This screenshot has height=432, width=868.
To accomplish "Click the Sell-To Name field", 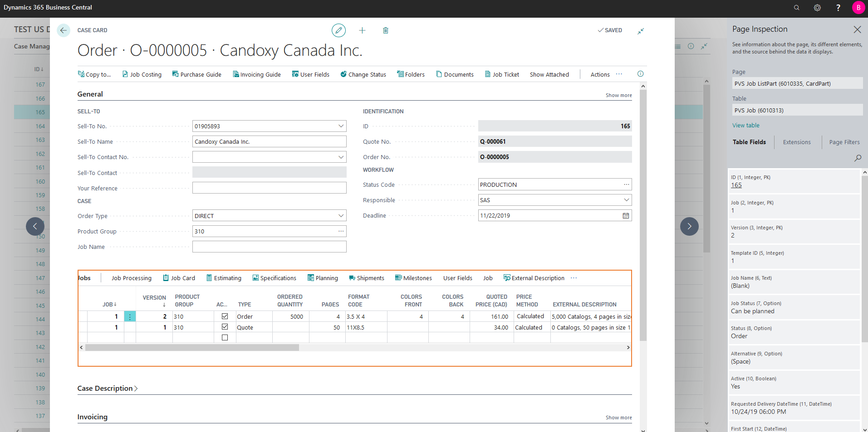I will pos(269,141).
